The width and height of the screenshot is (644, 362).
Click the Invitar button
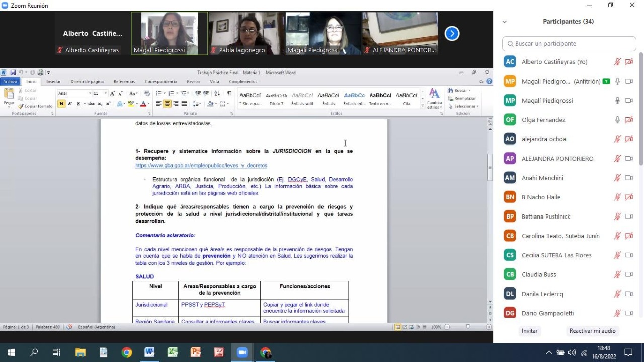pyautogui.click(x=529, y=331)
